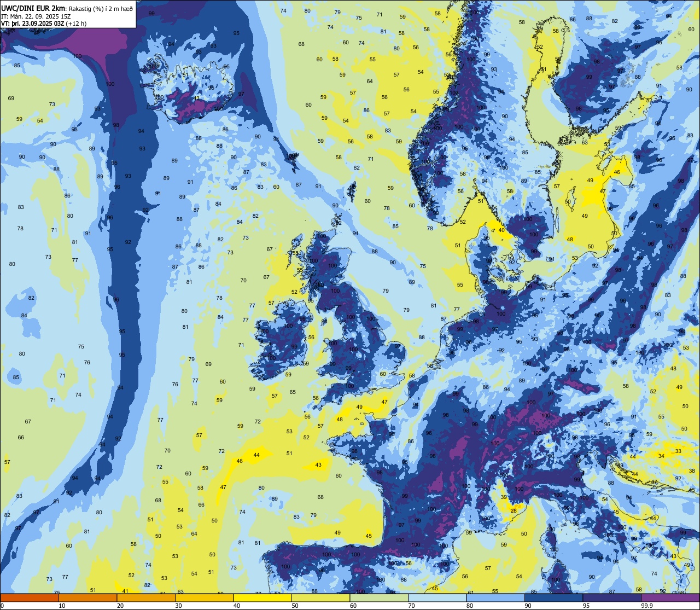Click the legend tick label 50
The height and width of the screenshot is (610, 700).
tap(295, 606)
